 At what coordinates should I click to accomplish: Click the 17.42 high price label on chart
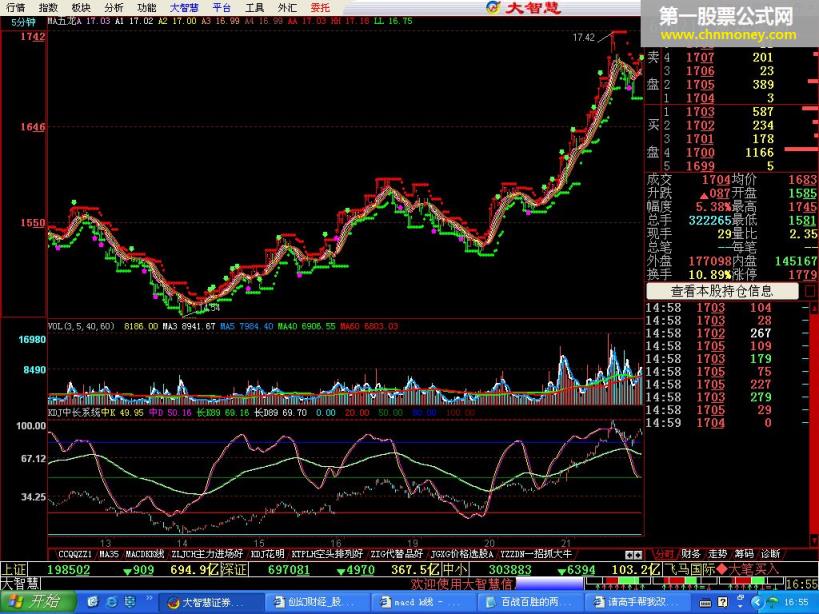pyautogui.click(x=584, y=38)
